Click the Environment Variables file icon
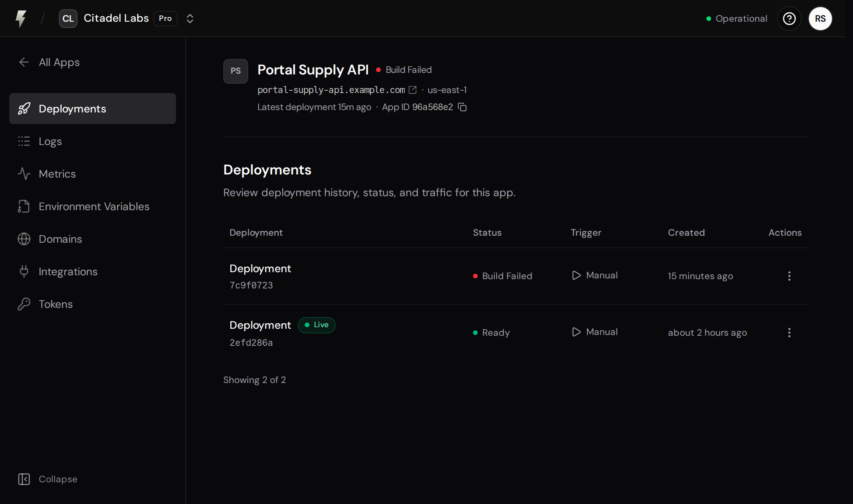This screenshot has width=853, height=504. click(x=24, y=206)
